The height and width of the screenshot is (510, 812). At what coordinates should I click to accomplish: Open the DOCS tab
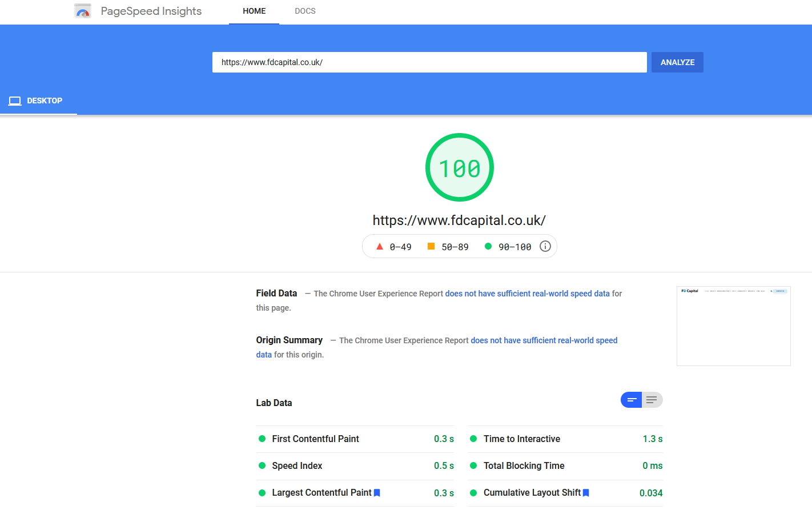coord(305,11)
